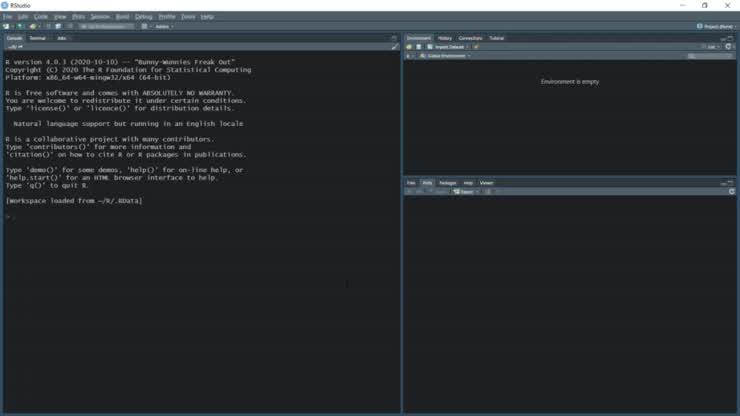740x416 pixels.
Task: Maximize the Plots pane
Action: (731, 183)
